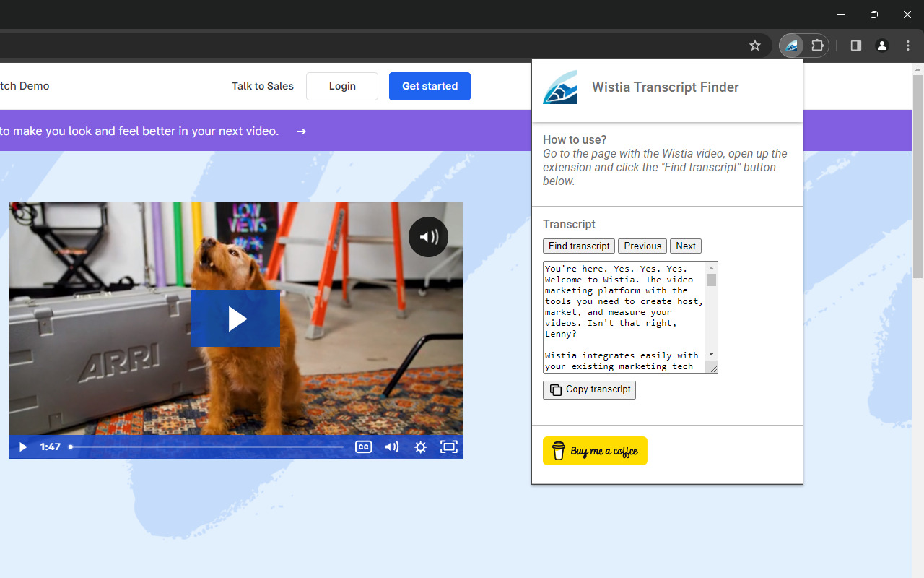The height and width of the screenshot is (578, 924).
Task: Click the large circular sound icon on video
Action: coord(428,236)
